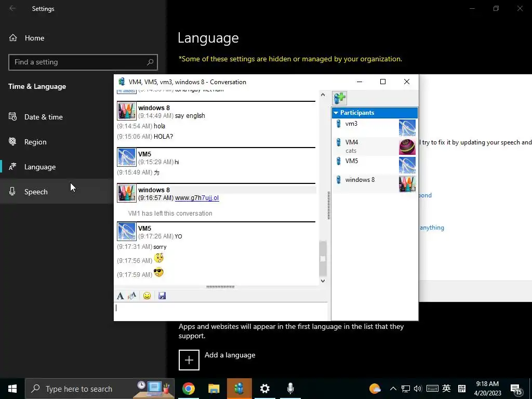The width and height of the screenshot is (532, 399).
Task: Click the conversation window title icon
Action: click(122, 82)
